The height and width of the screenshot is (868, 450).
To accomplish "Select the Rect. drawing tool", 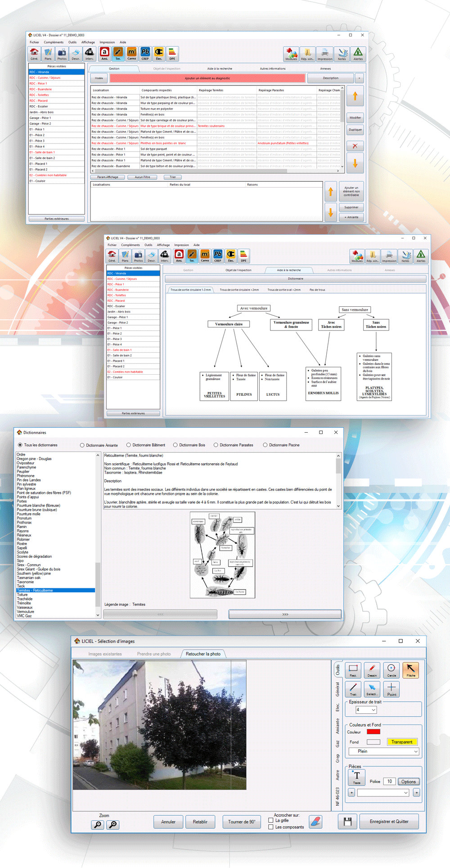I will 353,670.
